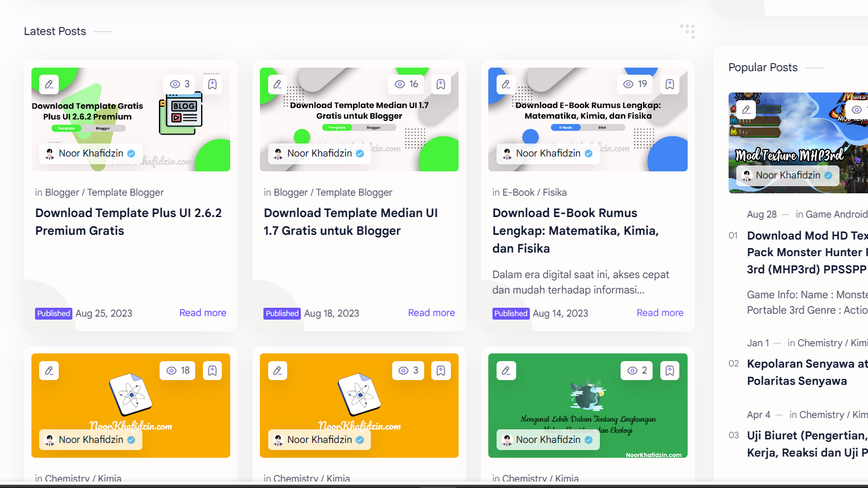
Task: Click edit pencil icon on E-Book Rumus post
Action: coord(506,84)
